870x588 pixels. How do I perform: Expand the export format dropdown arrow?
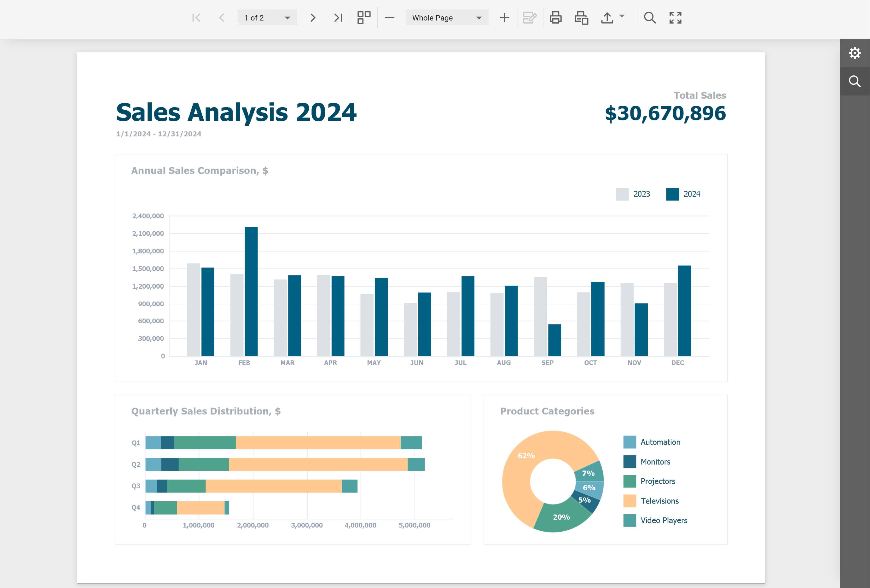coord(622,16)
